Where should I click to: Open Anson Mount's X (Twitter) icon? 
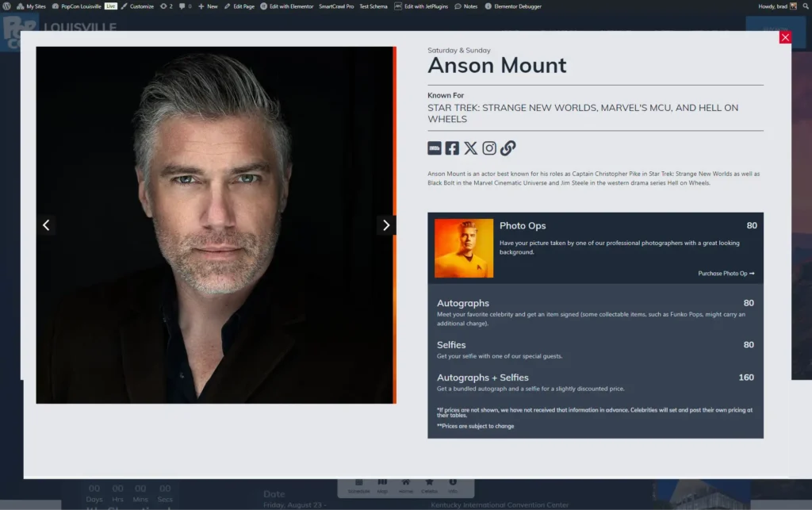coord(470,148)
